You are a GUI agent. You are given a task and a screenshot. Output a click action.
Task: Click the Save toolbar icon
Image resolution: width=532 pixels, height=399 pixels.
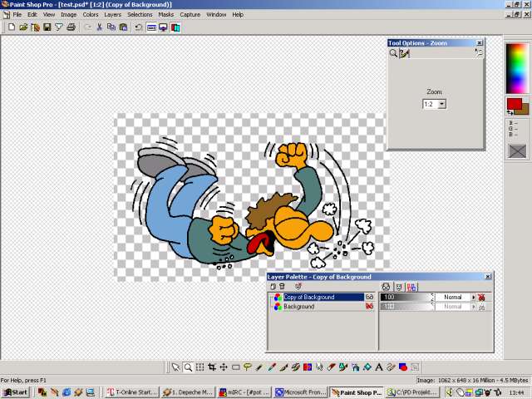click(x=47, y=27)
